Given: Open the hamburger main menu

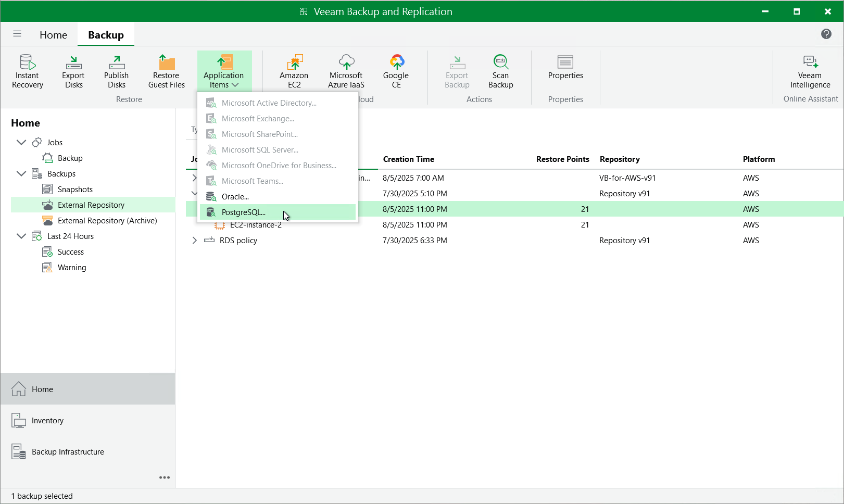Looking at the screenshot, I should click(x=17, y=34).
